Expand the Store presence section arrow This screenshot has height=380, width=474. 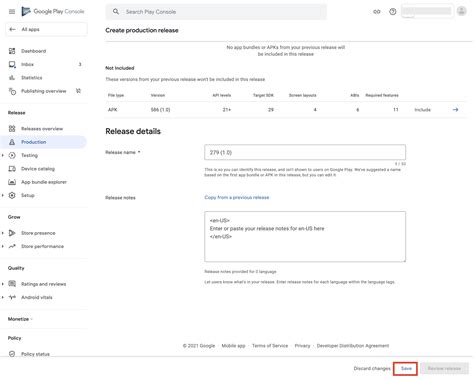tap(3, 233)
